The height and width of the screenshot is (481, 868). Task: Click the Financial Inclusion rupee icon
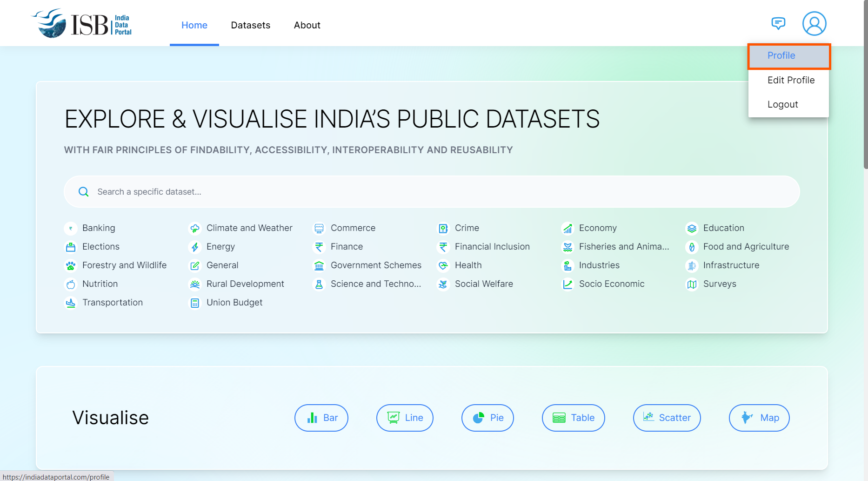tap(443, 247)
